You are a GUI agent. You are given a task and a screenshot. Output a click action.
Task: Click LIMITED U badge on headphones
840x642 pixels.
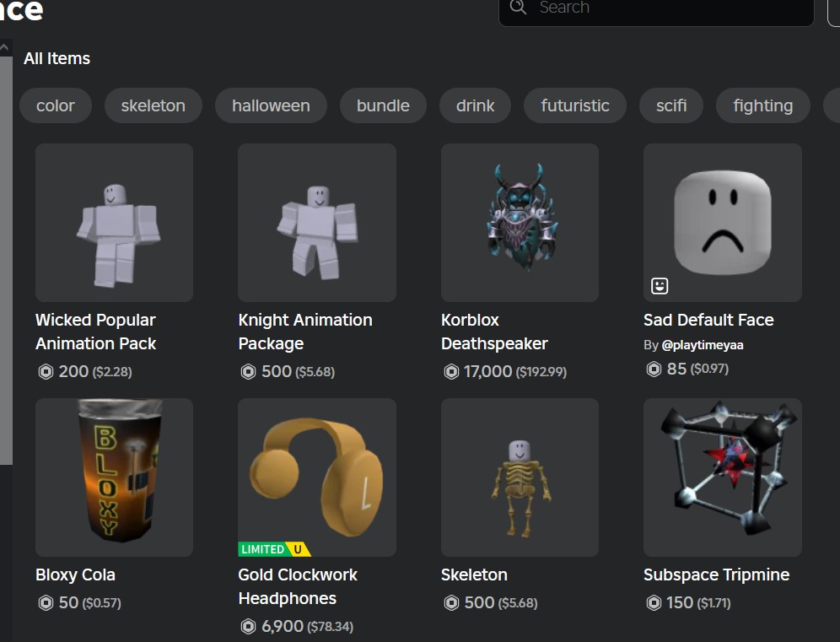tap(274, 549)
